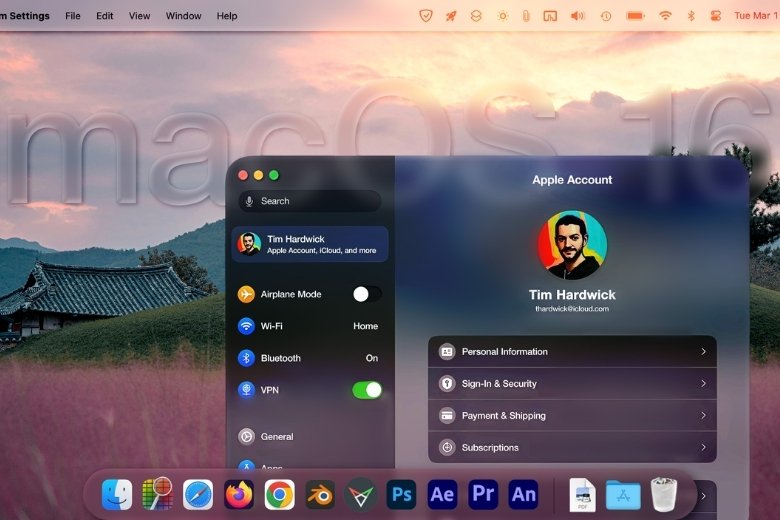Click the Wi-Fi 'Home' network value
This screenshot has height=520, width=780.
click(366, 326)
